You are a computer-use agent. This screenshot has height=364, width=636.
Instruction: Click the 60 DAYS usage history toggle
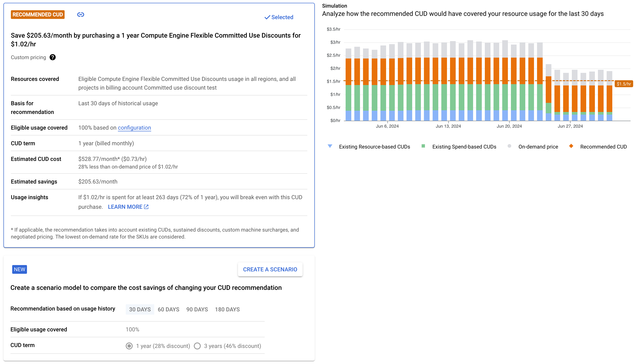pyautogui.click(x=168, y=309)
